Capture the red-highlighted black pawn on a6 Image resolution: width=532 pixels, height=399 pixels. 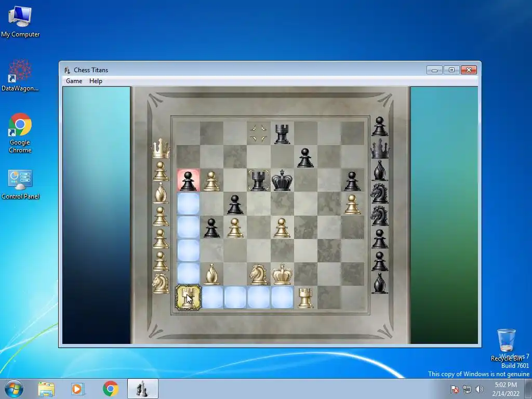click(x=188, y=180)
